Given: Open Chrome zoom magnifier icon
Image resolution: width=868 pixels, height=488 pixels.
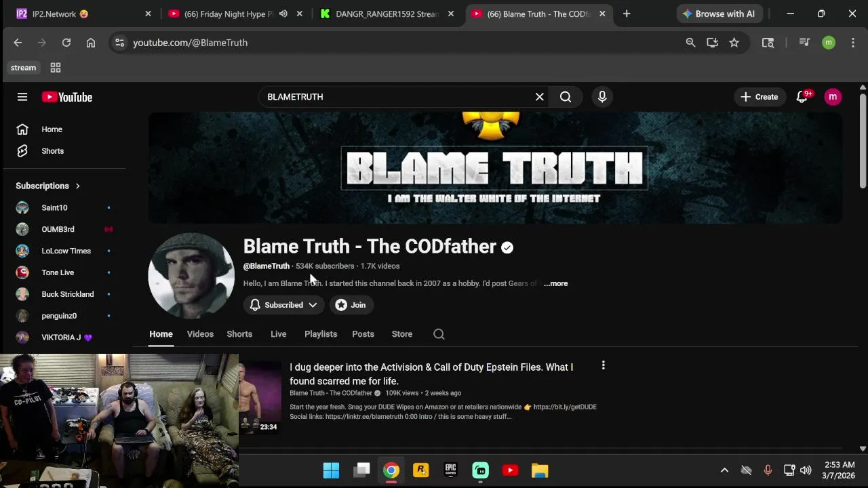Looking at the screenshot, I should click(x=690, y=43).
